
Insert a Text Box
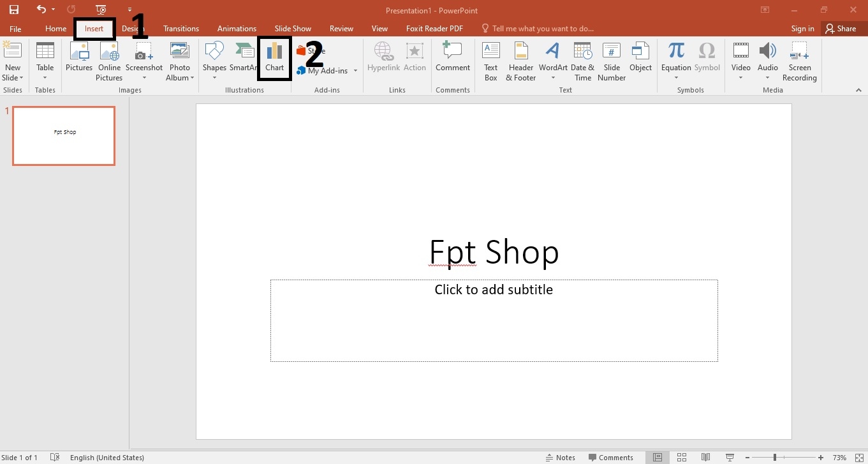pos(490,61)
